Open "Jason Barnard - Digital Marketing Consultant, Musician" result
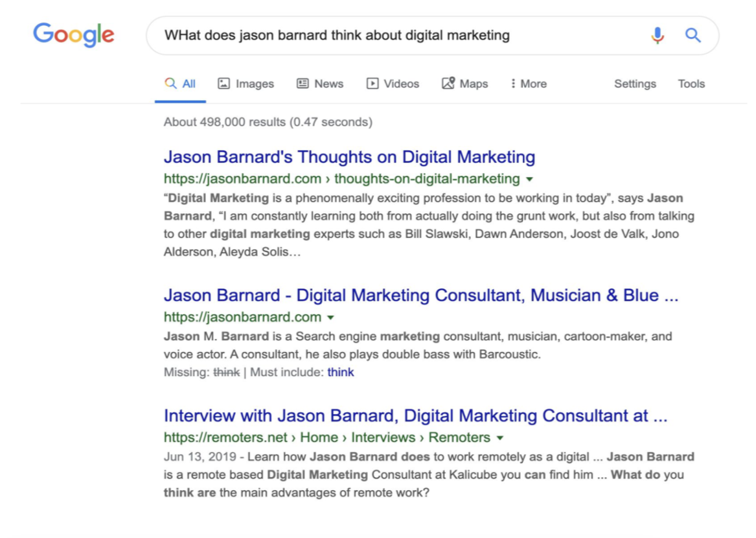Viewport: 756px width, 538px height. [421, 296]
